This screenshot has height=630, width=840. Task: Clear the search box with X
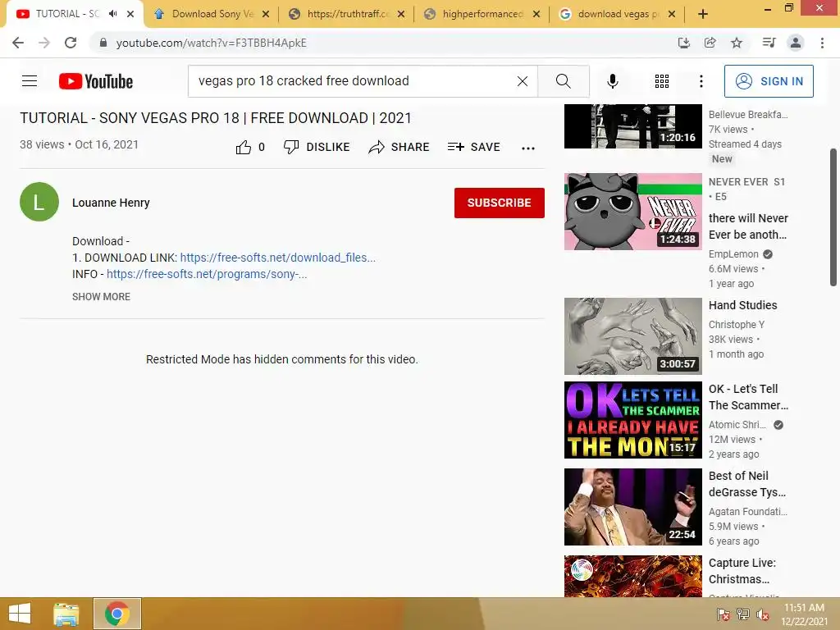click(x=523, y=81)
